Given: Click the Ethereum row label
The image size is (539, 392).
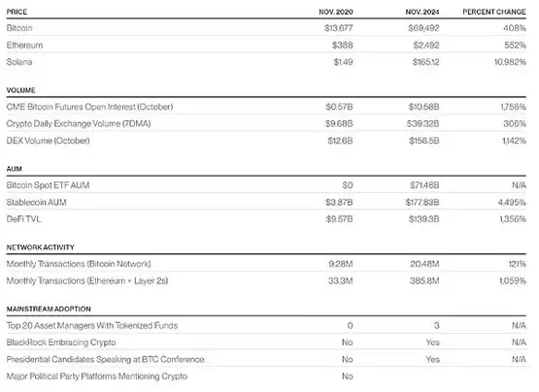Looking at the screenshot, I should 24,45.
